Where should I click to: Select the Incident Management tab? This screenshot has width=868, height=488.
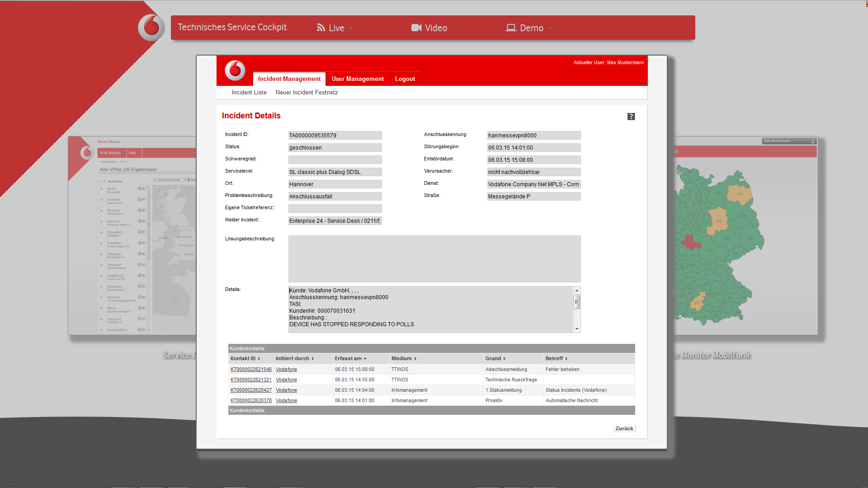pyautogui.click(x=289, y=79)
